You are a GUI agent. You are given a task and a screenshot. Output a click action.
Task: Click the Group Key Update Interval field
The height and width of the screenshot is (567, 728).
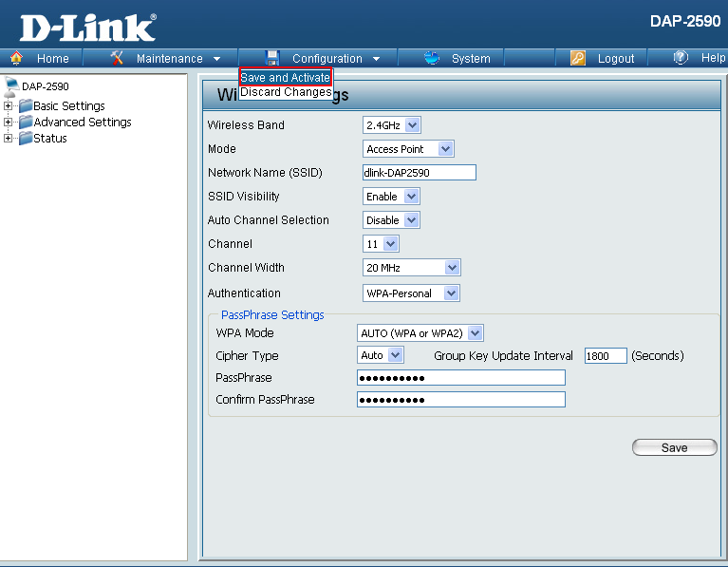pos(606,355)
